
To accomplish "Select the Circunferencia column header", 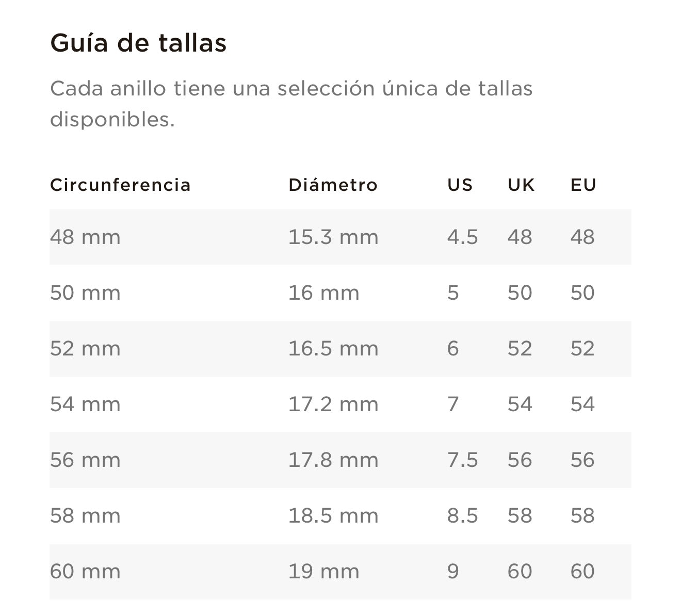I will (120, 185).
